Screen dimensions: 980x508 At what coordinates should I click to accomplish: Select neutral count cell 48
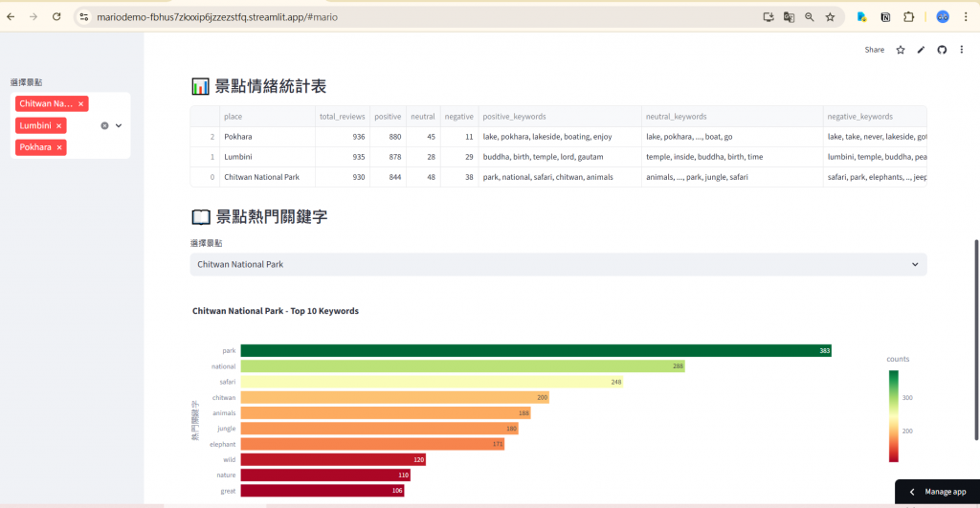[422, 177]
